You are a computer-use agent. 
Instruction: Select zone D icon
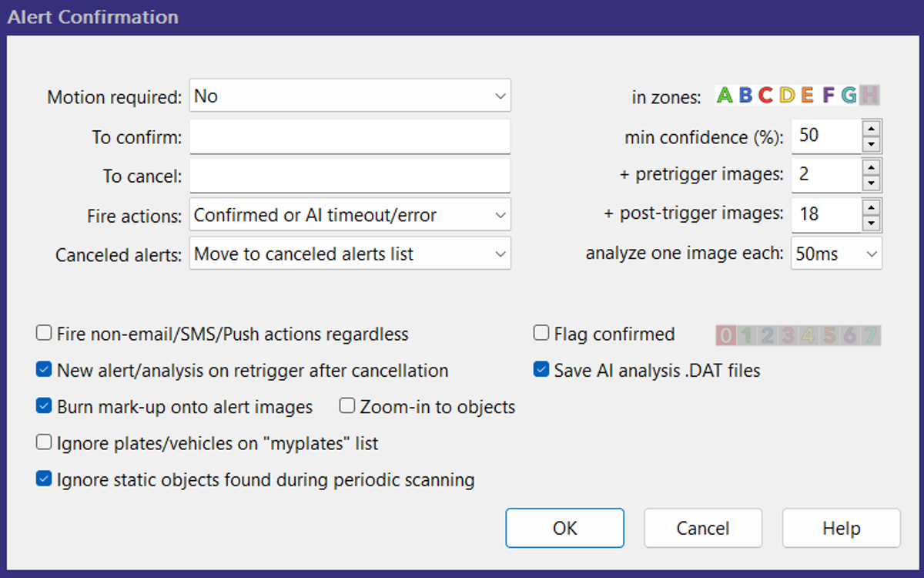787,96
